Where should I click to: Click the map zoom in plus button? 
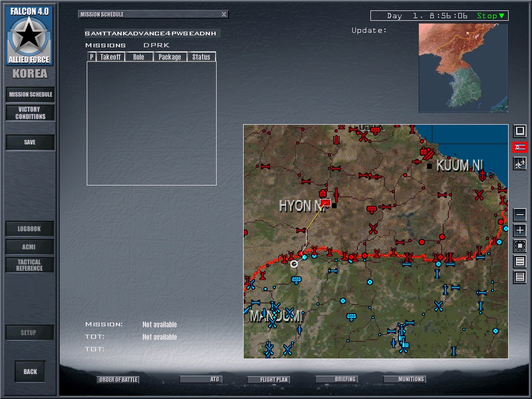tap(520, 230)
